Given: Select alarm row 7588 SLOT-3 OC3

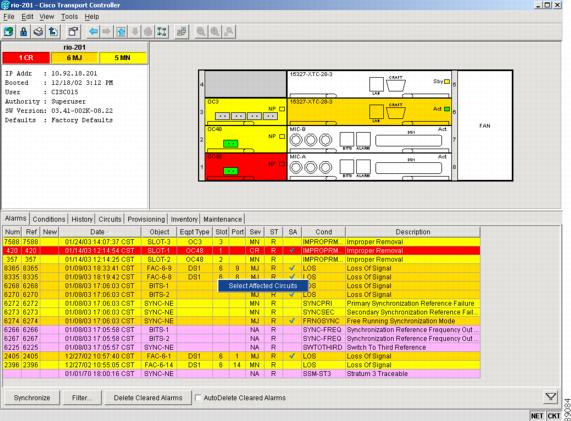Looking at the screenshot, I should pos(241,242).
